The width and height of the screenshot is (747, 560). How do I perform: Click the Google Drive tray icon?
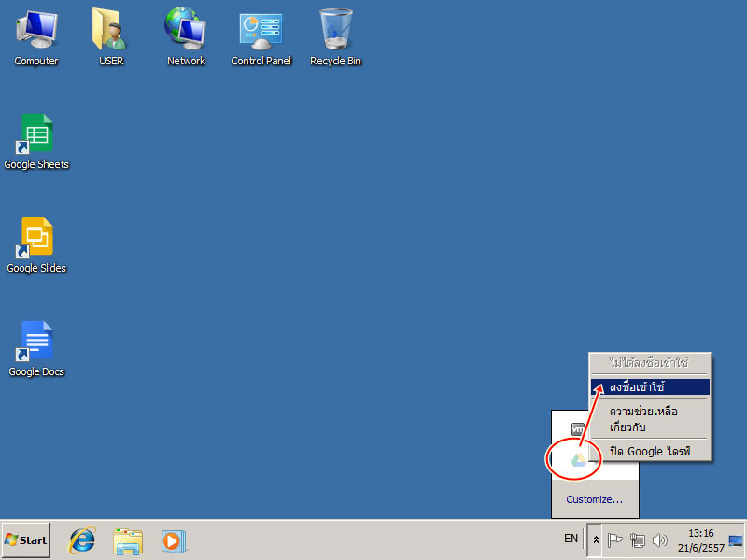pos(578,460)
